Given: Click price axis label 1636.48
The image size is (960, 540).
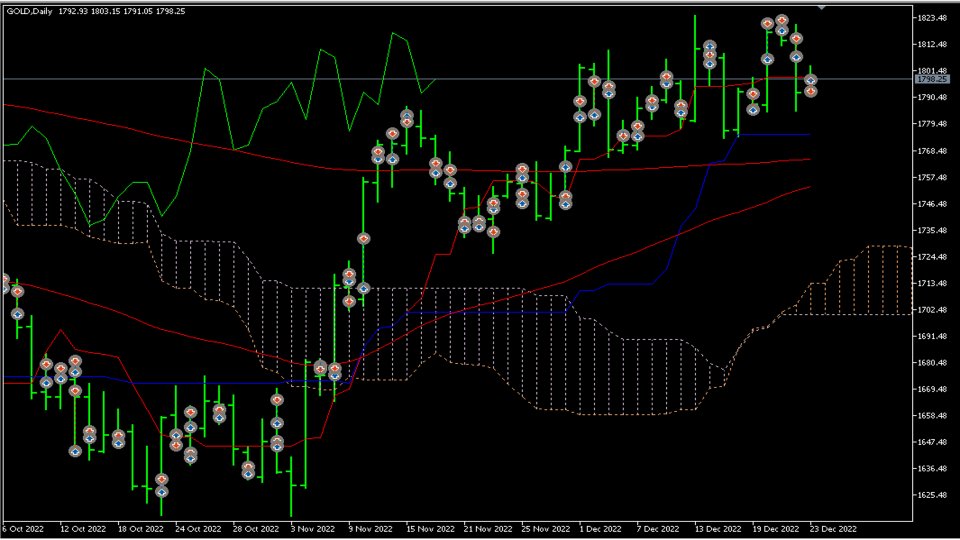Looking at the screenshot, I should 932,469.
